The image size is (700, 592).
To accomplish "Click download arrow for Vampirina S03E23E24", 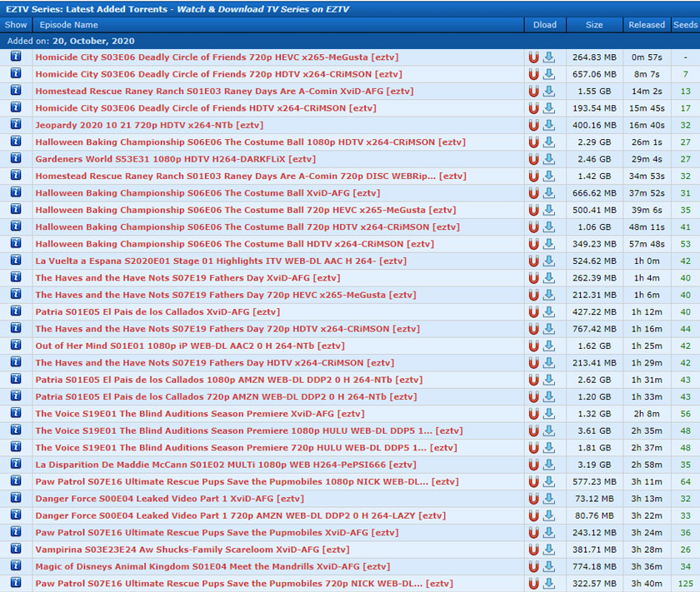I will pyautogui.click(x=549, y=550).
